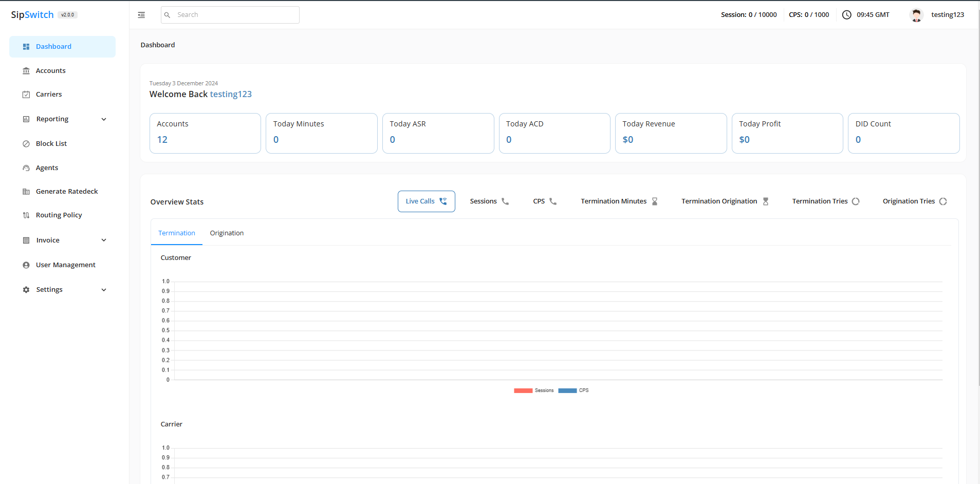980x484 pixels.
Task: Click the sidebar collapse hamburger icon
Action: pos(141,15)
